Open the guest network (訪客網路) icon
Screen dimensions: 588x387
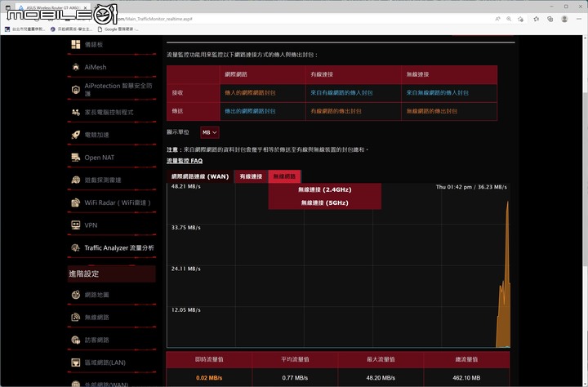coord(76,340)
